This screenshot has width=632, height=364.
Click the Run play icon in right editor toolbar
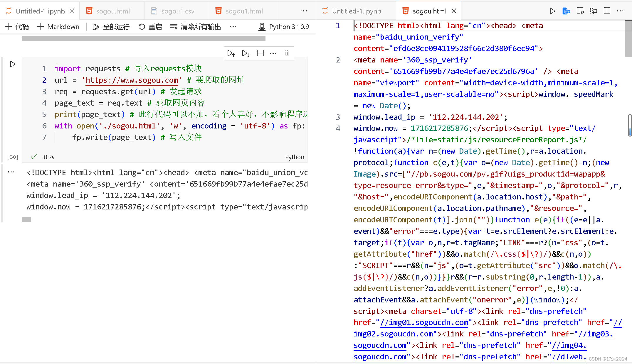552,11
